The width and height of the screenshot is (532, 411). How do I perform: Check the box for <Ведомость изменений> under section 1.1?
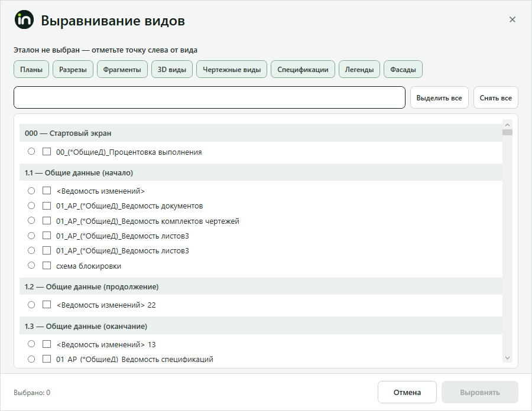pyautogui.click(x=47, y=191)
